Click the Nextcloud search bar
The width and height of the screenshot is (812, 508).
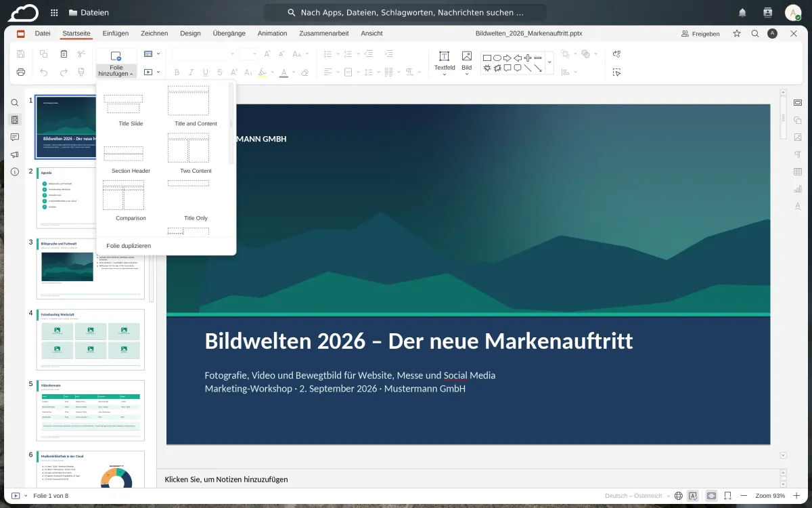pos(405,12)
